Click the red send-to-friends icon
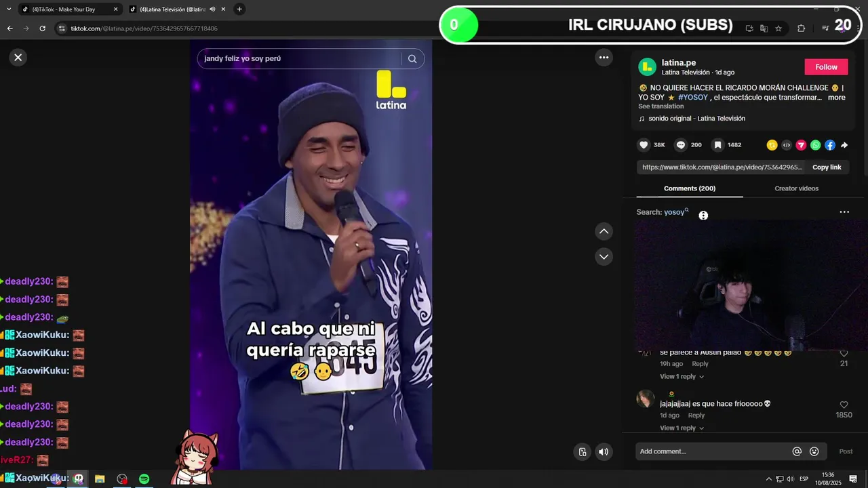 tap(801, 145)
